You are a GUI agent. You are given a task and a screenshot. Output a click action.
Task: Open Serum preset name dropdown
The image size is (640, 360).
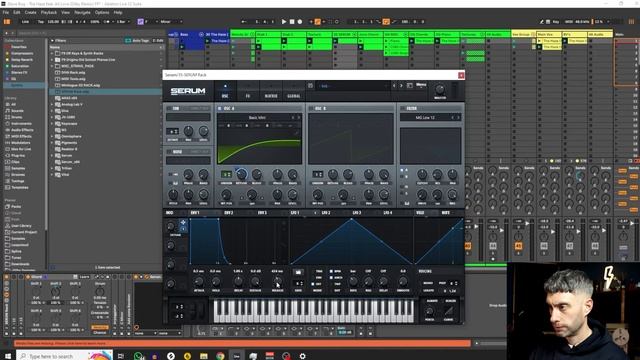click(x=353, y=86)
